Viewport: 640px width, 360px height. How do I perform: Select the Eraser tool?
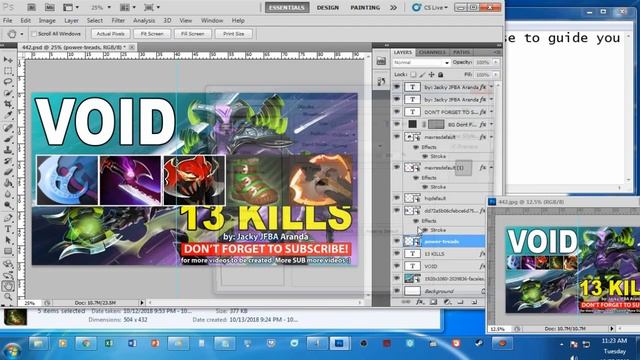click(x=8, y=172)
